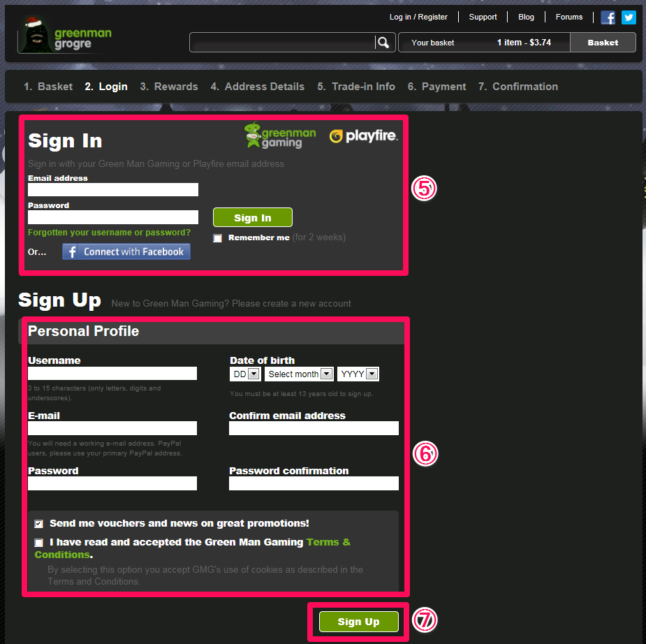Viewport: 646px width, 644px height.
Task: Focus the Sign In Password field
Action: coord(113,217)
